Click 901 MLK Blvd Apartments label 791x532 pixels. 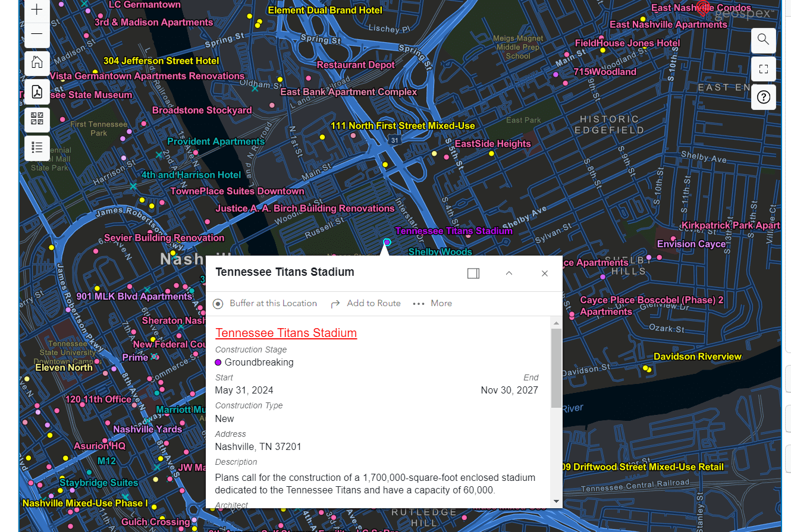(134, 297)
